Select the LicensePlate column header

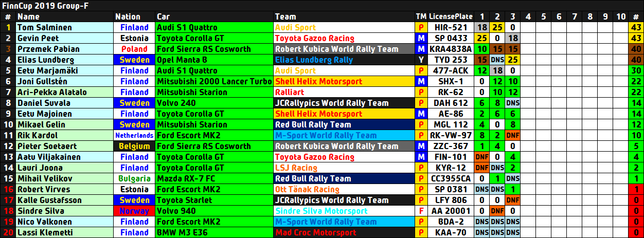(x=451, y=16)
